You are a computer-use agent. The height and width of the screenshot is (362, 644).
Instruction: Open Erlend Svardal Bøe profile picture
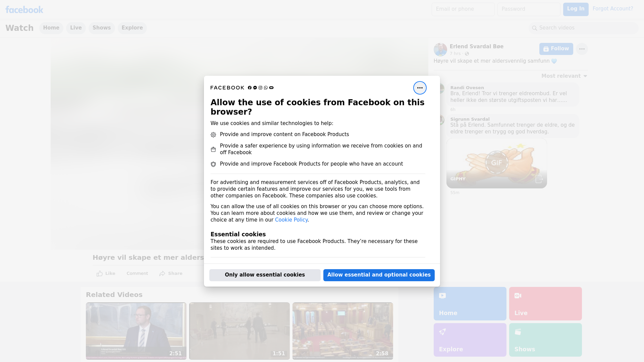440,50
